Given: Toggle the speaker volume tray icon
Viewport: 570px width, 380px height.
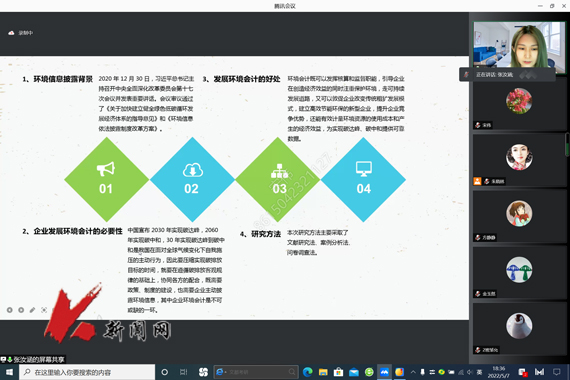Looking at the screenshot, I should [470, 372].
